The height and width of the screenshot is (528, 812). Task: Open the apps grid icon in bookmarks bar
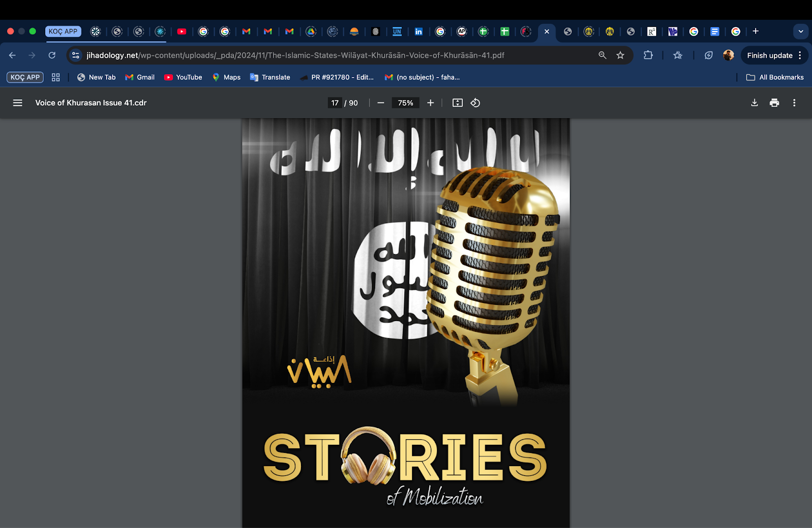[x=56, y=77]
